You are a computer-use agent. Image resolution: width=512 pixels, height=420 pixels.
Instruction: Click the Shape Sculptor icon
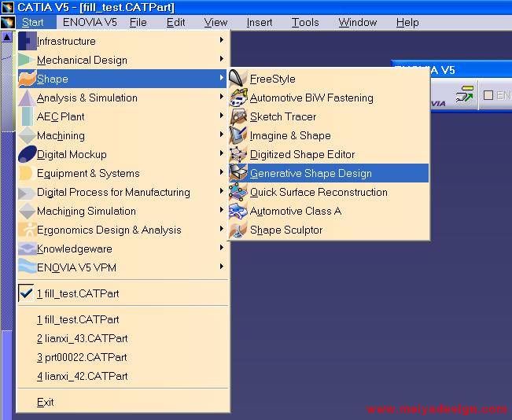pyautogui.click(x=238, y=230)
